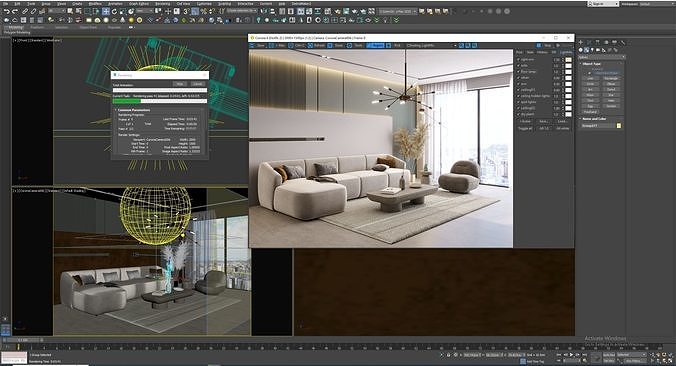
Task: Activate the Unlink Selection tool
Action: tap(33, 11)
